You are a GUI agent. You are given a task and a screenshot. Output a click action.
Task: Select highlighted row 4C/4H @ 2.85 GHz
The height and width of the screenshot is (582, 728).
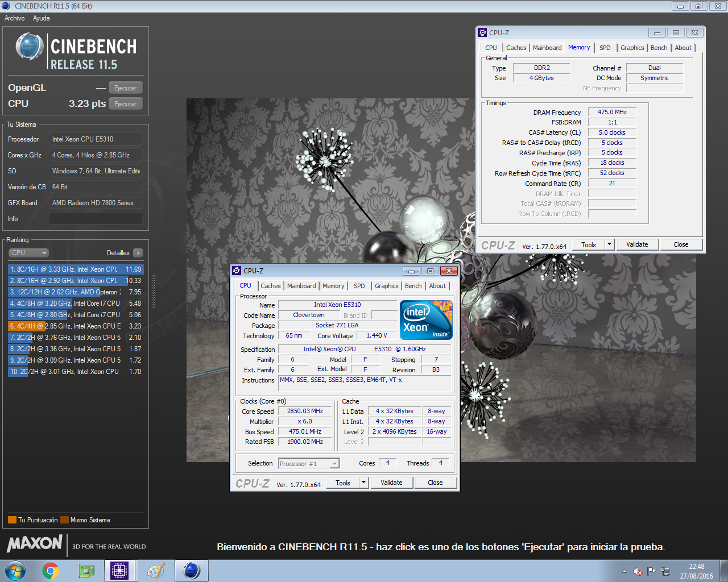coord(76,326)
